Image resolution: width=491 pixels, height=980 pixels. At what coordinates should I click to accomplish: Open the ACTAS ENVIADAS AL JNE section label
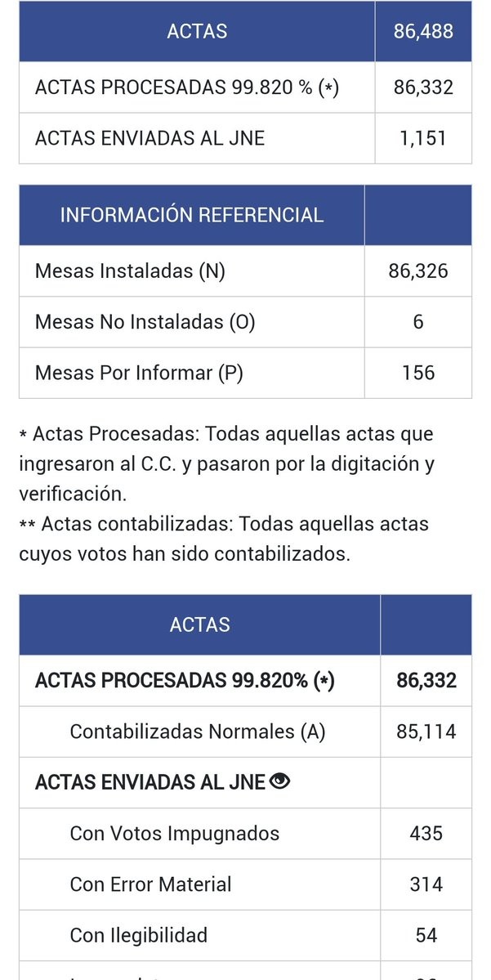pos(150,782)
